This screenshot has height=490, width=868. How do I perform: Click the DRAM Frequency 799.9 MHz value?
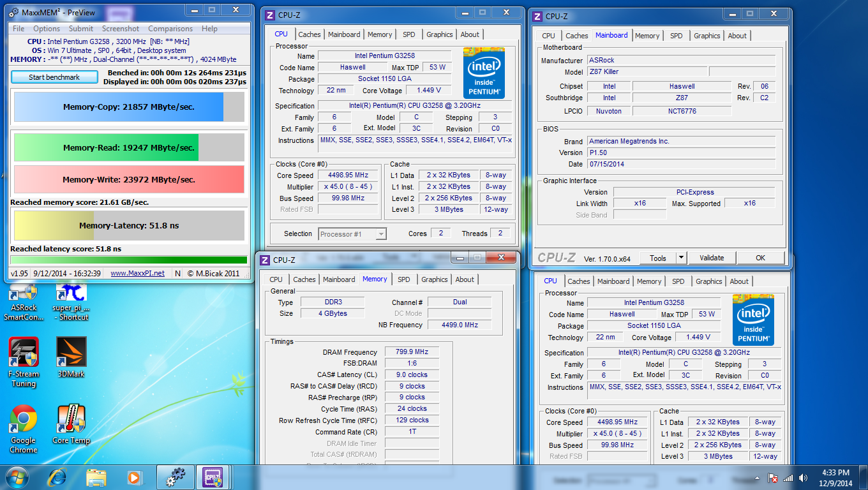[x=412, y=352]
